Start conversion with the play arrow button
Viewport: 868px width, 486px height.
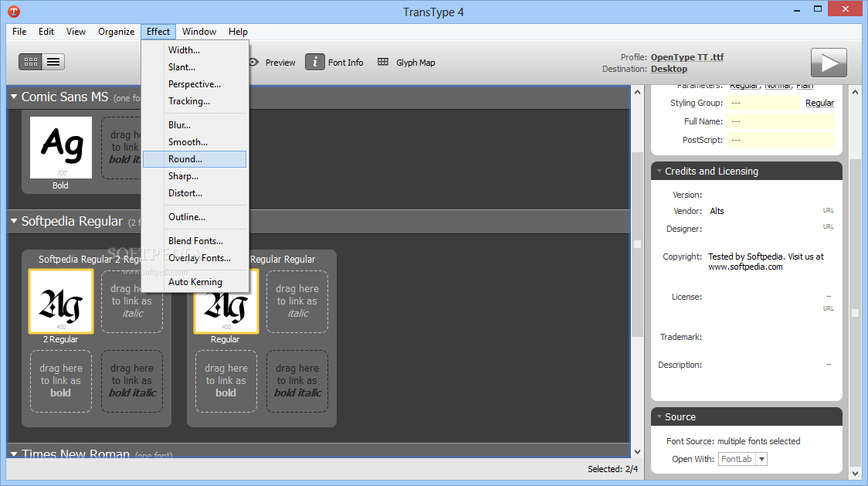tap(829, 63)
